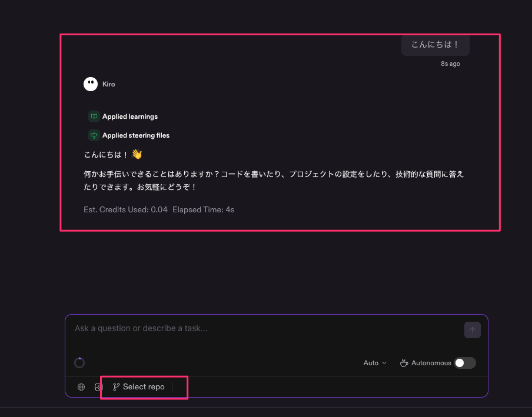The image size is (532, 417).
Task: Expand Applied learnings
Action: click(x=130, y=116)
